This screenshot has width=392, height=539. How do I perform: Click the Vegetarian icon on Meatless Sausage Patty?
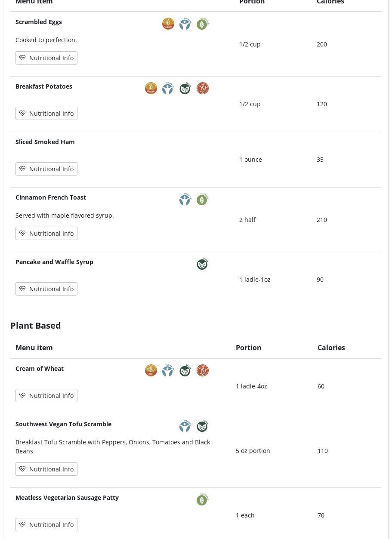tap(202, 500)
